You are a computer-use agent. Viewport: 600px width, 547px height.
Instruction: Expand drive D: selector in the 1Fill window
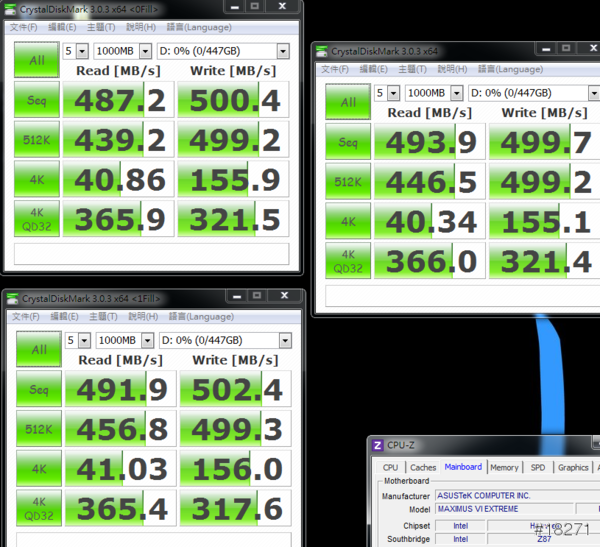(285, 340)
